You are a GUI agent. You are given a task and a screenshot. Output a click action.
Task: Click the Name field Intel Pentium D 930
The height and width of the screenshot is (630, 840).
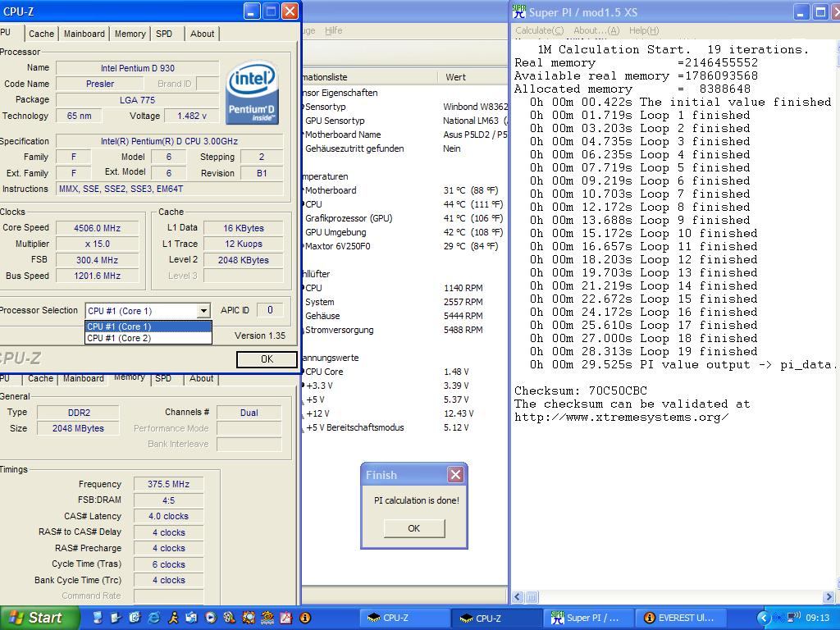pos(138,68)
